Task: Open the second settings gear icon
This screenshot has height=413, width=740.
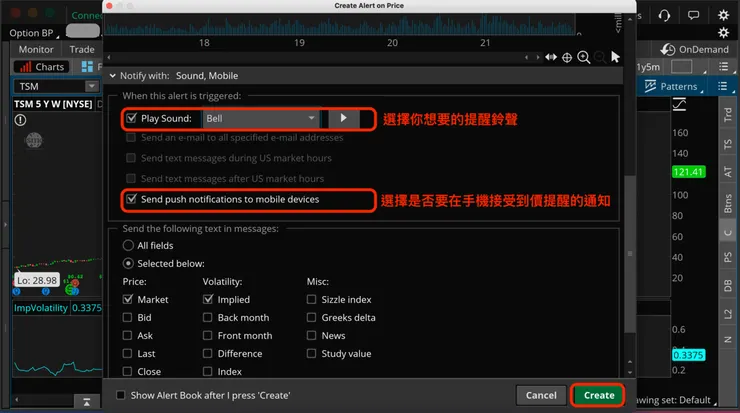Action: pos(723,33)
